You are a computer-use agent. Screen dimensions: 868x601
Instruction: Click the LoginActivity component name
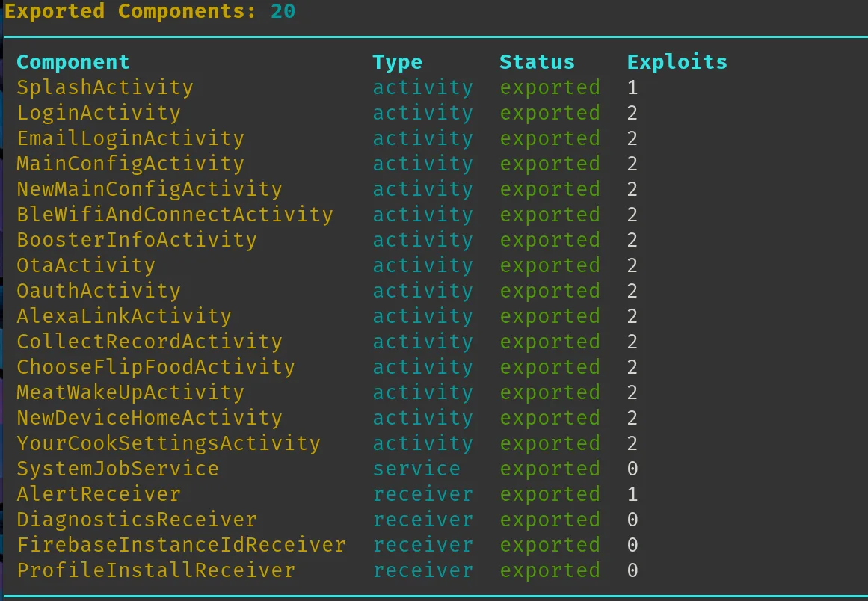tap(99, 114)
